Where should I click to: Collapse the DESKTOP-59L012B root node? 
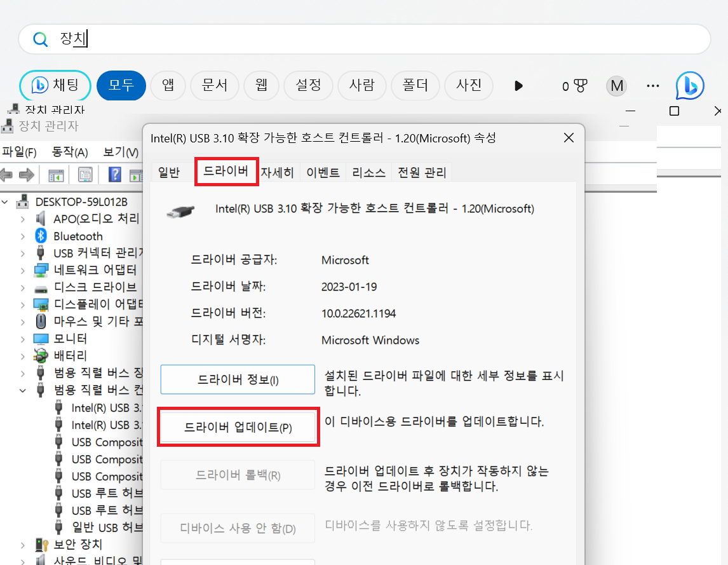pos(5,202)
